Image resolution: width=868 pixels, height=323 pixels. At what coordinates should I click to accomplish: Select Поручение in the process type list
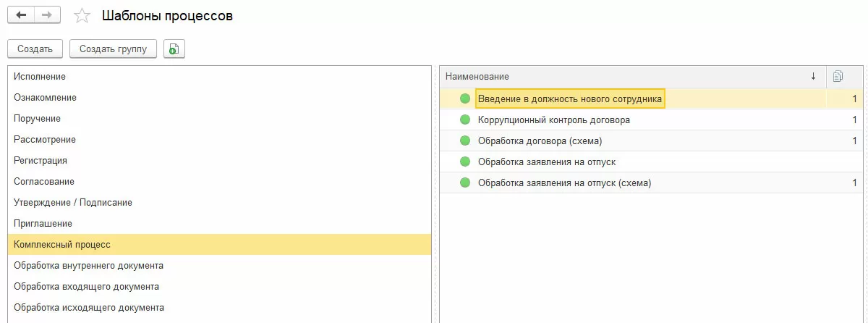point(219,118)
